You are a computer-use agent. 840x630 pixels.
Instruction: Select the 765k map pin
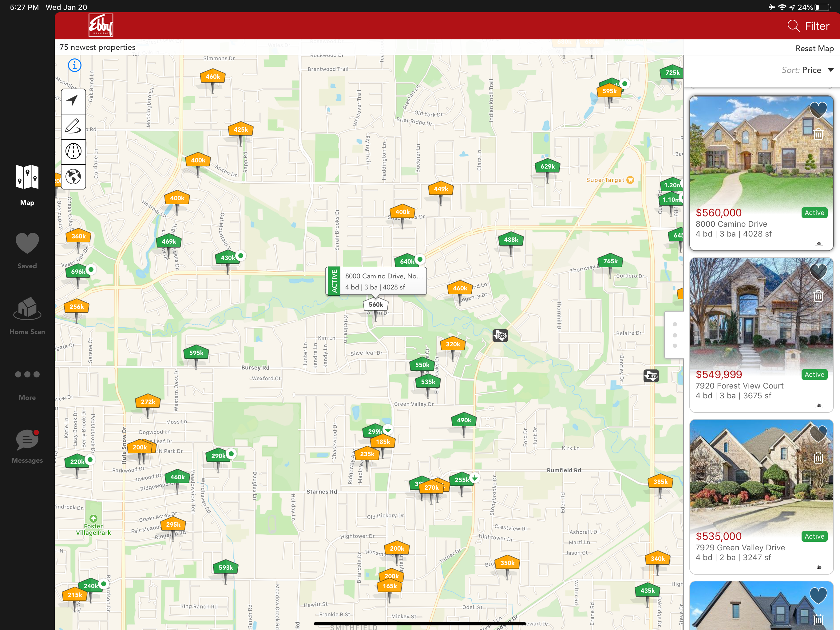pos(610,261)
